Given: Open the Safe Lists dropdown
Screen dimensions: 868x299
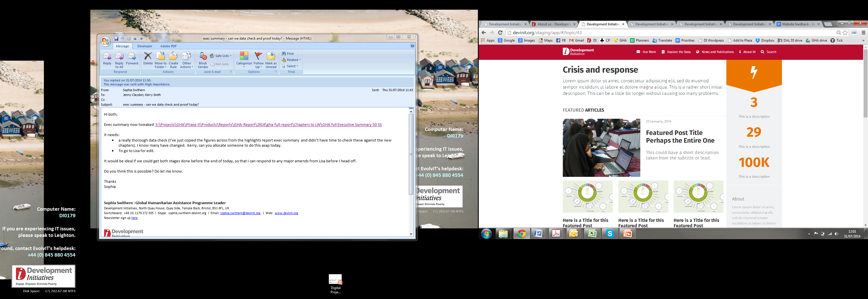Looking at the screenshot, I should pyautogui.click(x=221, y=56).
